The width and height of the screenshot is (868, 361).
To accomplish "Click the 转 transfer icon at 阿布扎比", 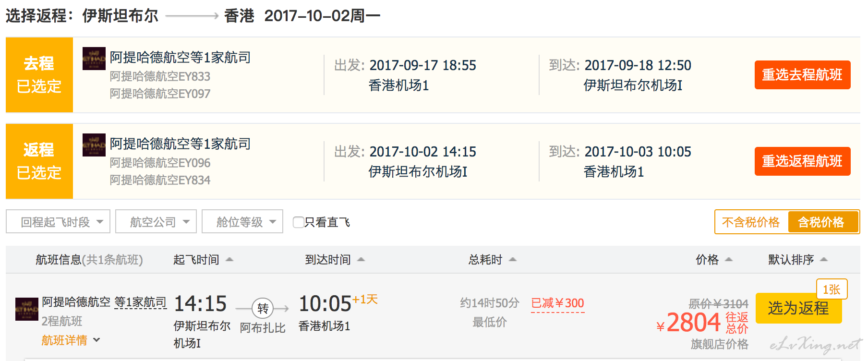I will (263, 308).
